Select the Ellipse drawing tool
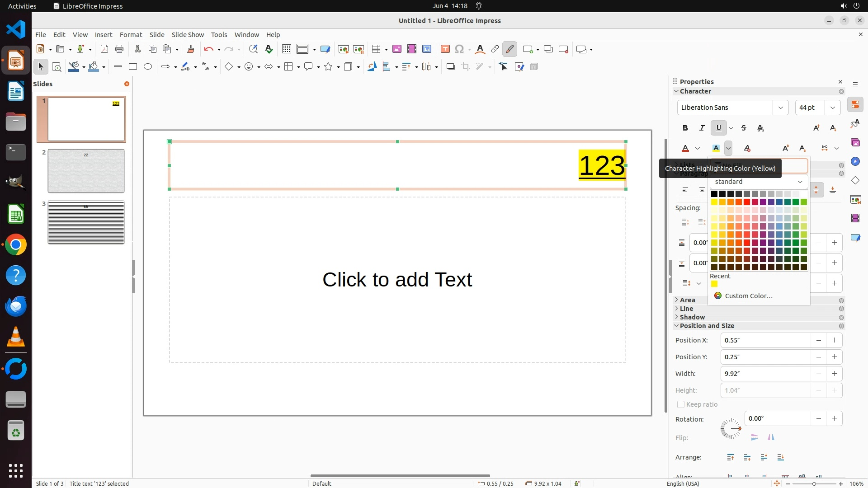Screen dimensions: 868x488 [x=148, y=67]
